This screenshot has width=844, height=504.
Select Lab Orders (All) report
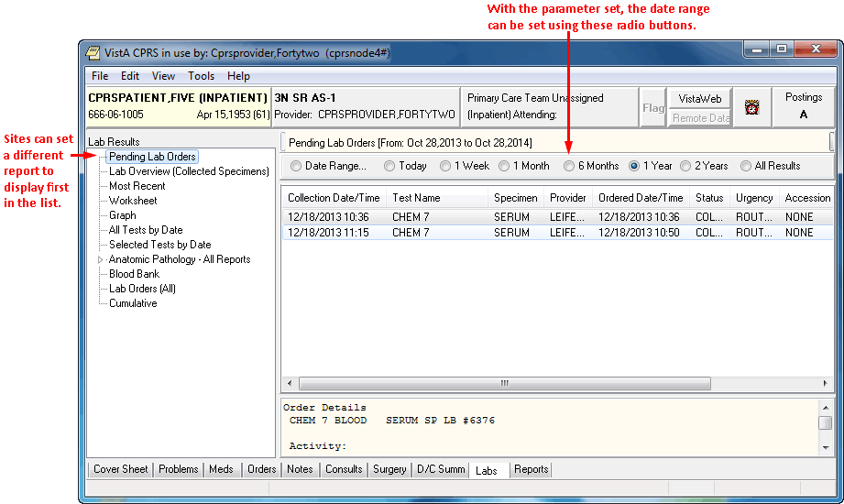(x=142, y=289)
